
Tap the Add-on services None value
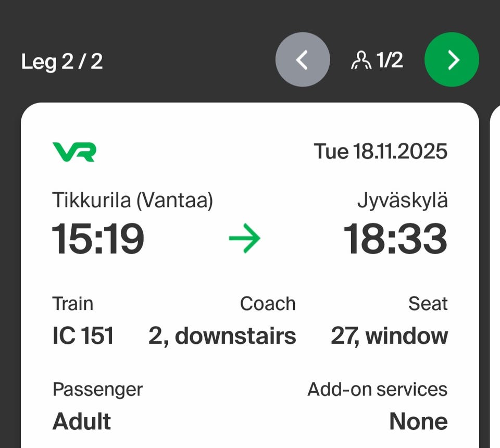[x=418, y=421]
